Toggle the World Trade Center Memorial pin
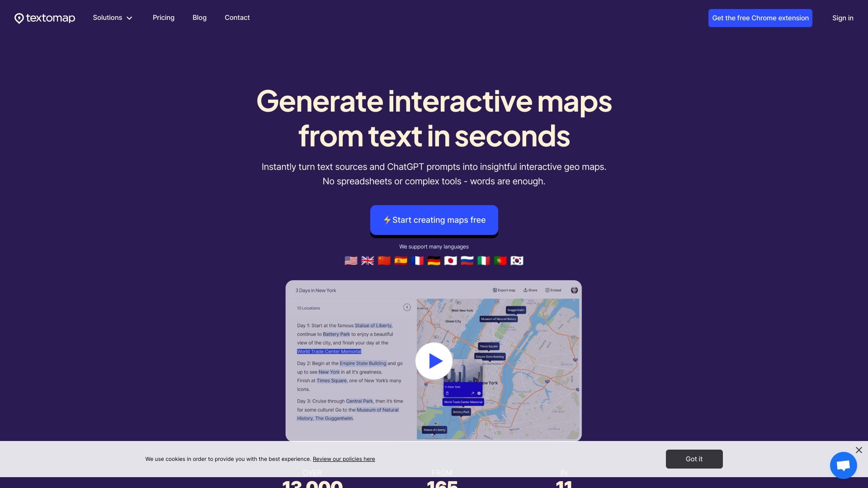This screenshot has width=868, height=488. [x=462, y=401]
